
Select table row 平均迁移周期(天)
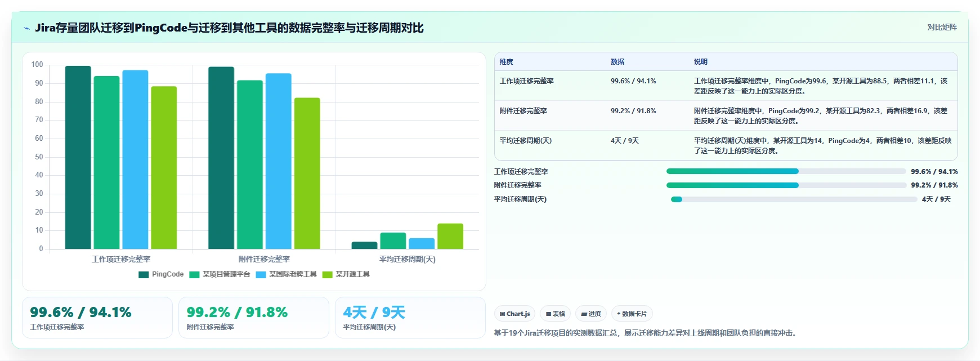click(726, 145)
